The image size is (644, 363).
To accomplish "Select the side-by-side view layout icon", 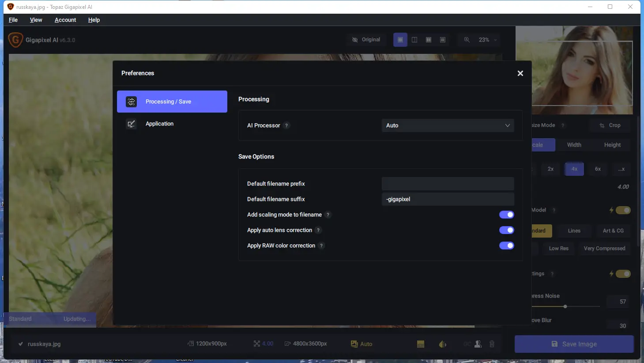I will pos(429,40).
